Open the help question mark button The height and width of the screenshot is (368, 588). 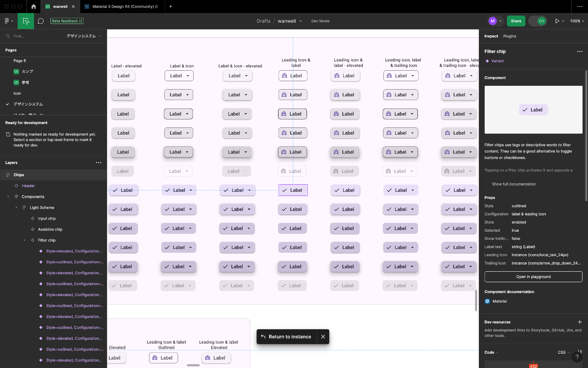pyautogui.click(x=577, y=357)
